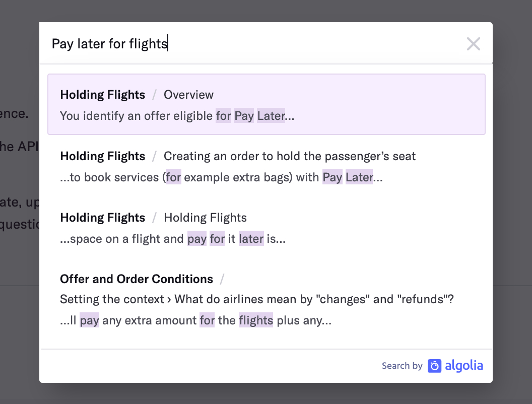The height and width of the screenshot is (404, 532).
Task: Open the Holding Flights / Holding Flights result
Action: [x=267, y=228]
